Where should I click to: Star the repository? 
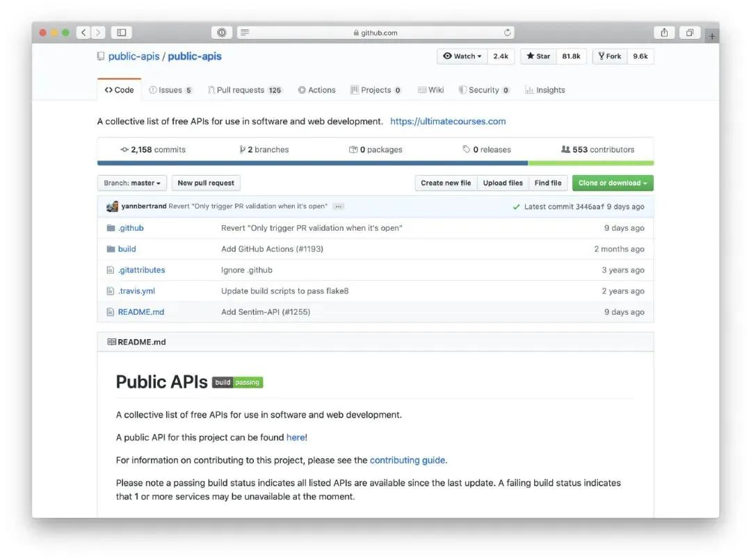[538, 56]
